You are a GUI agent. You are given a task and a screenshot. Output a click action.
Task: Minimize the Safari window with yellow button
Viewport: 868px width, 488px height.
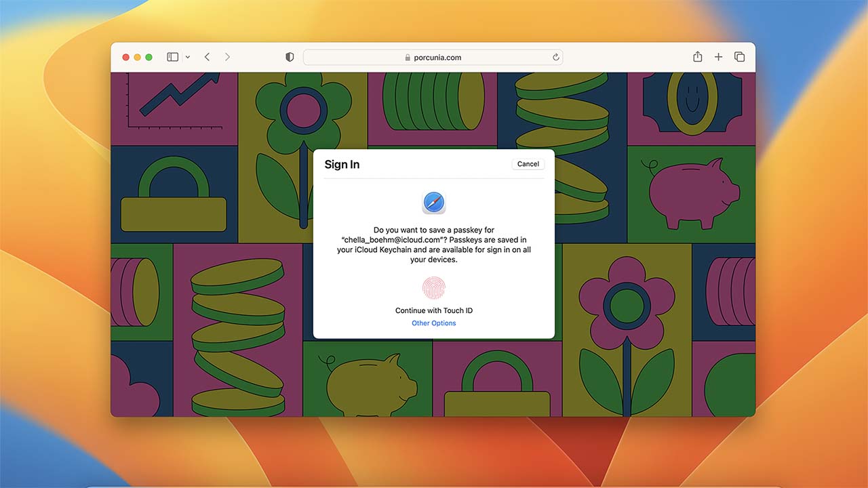click(x=137, y=58)
